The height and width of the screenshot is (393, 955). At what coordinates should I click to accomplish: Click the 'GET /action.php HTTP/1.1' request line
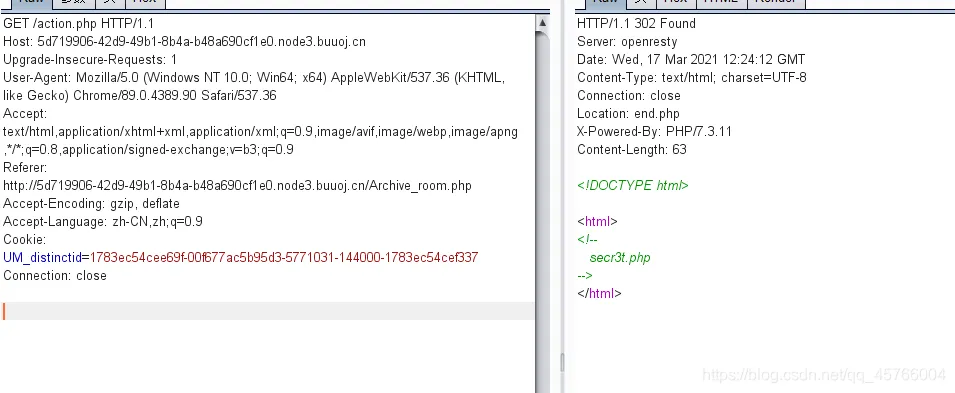tap(79, 24)
